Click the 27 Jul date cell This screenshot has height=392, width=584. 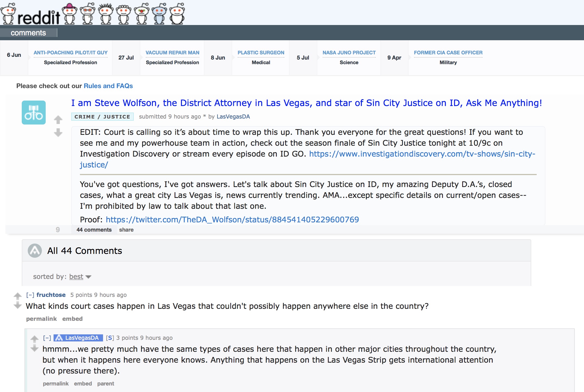tap(126, 58)
